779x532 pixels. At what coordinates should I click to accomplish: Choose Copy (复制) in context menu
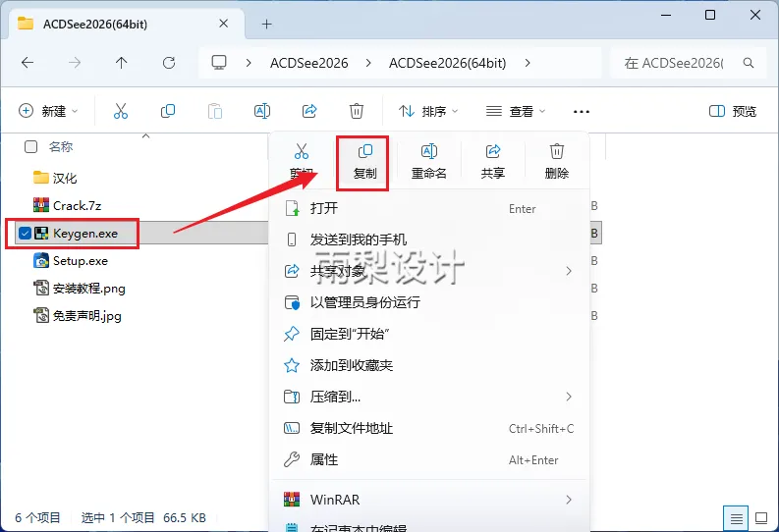[364, 162]
